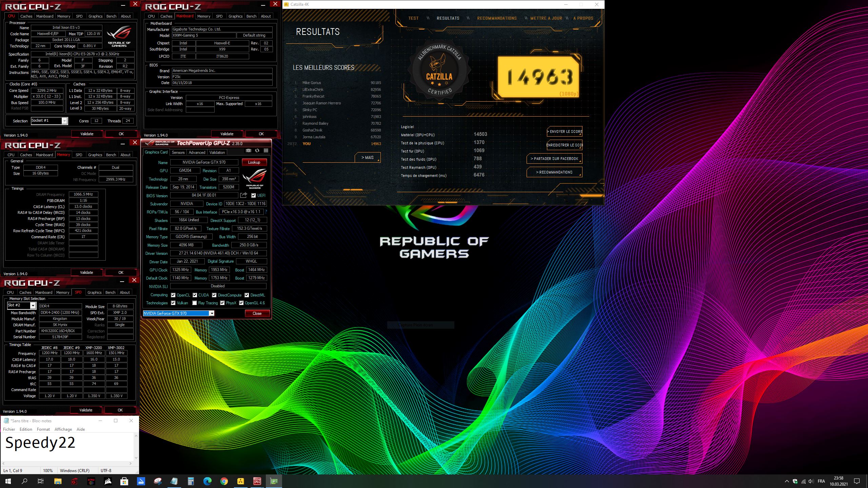Click Validate in the CPU-Z Memory window
Viewport: 868px width, 488px height.
pyautogui.click(x=86, y=272)
